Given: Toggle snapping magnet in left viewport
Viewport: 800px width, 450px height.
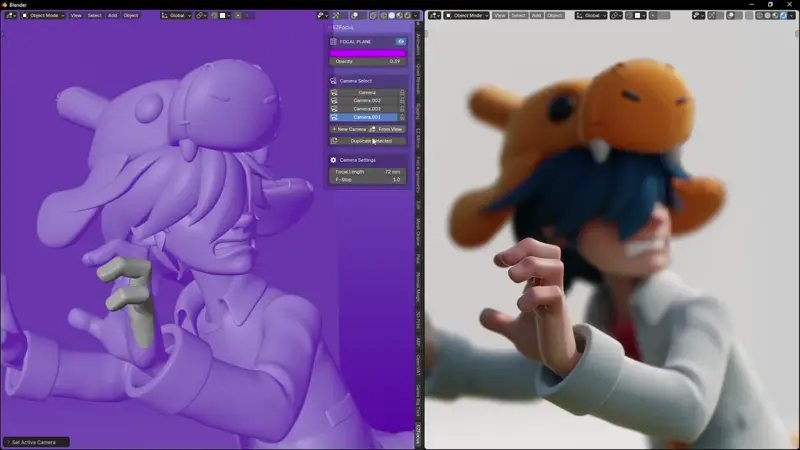Looking at the screenshot, I should [x=214, y=15].
